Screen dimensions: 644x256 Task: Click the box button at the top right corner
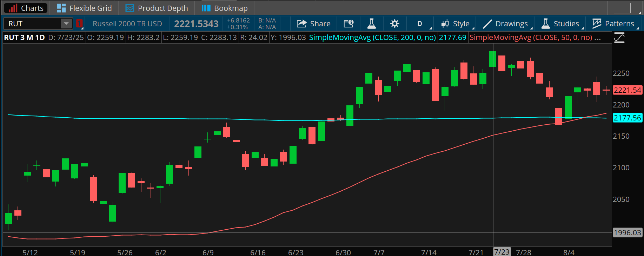[622, 8]
